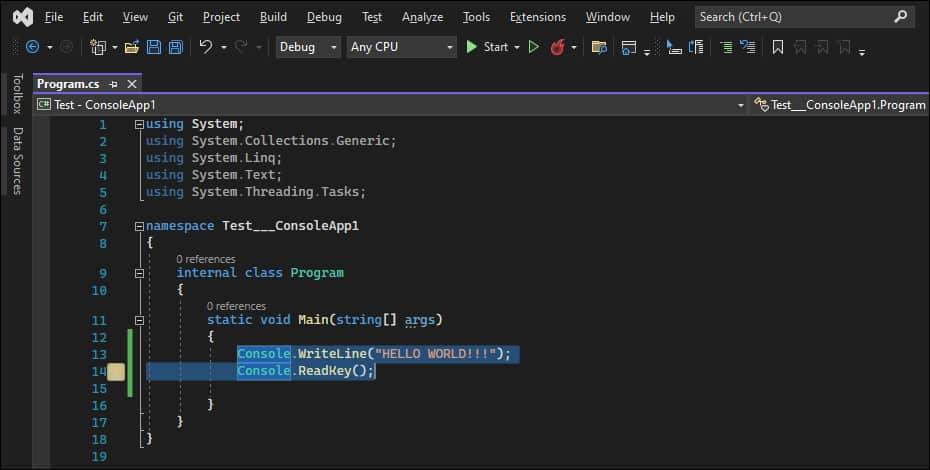
Task: Open the Window menu
Action: 607,17
